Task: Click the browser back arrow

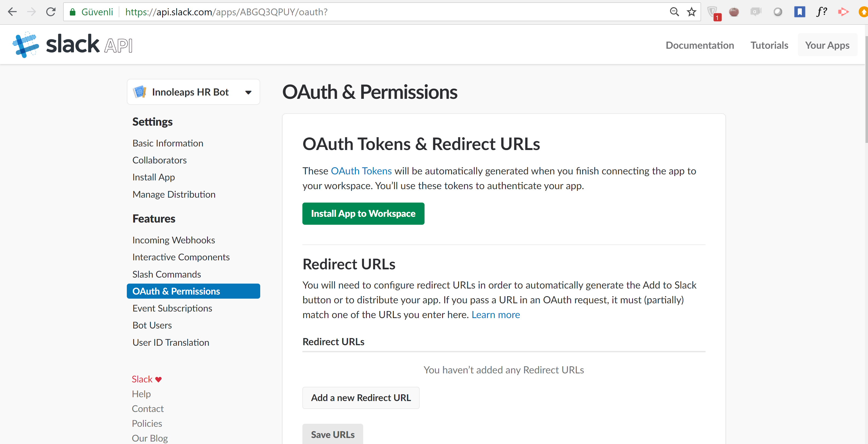Action: [x=12, y=12]
